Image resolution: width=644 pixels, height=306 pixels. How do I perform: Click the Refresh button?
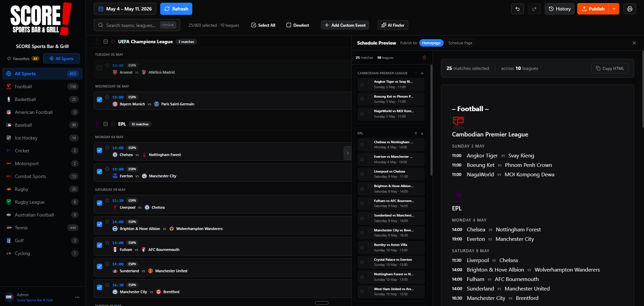tap(176, 9)
